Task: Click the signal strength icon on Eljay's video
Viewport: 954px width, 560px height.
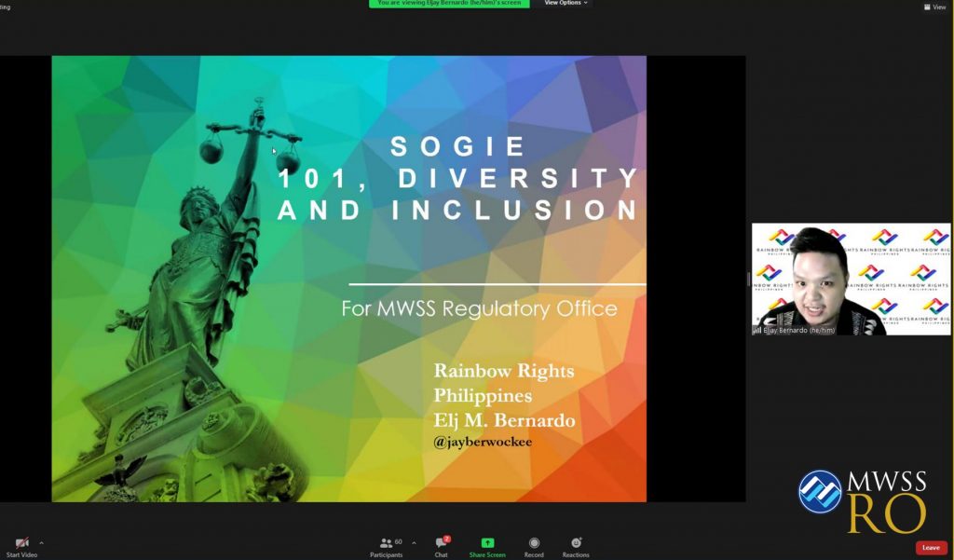Action: (x=756, y=331)
